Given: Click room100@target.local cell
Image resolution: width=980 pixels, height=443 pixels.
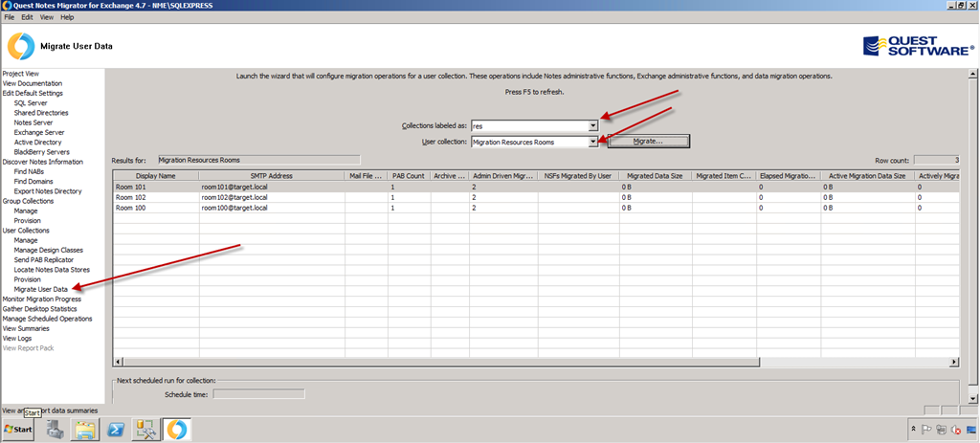Looking at the screenshot, I should click(x=271, y=208).
